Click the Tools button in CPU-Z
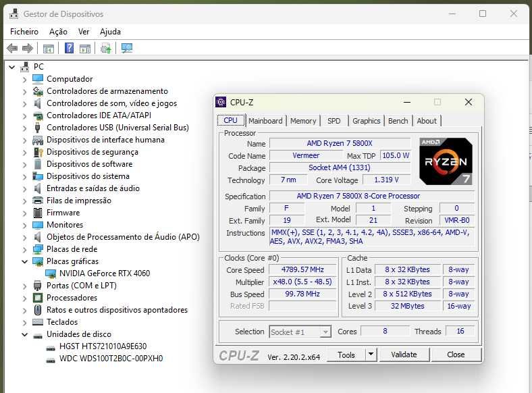 346,355
